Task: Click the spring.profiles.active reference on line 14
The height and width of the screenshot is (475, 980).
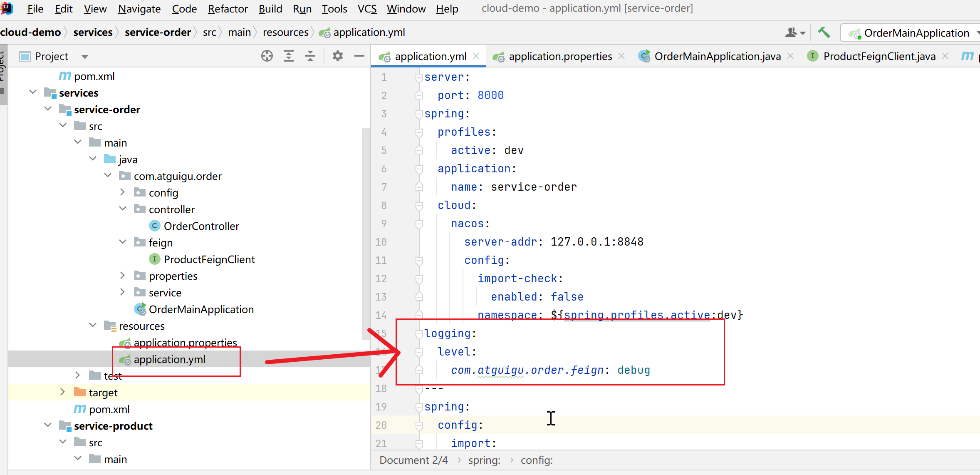Action: point(636,315)
